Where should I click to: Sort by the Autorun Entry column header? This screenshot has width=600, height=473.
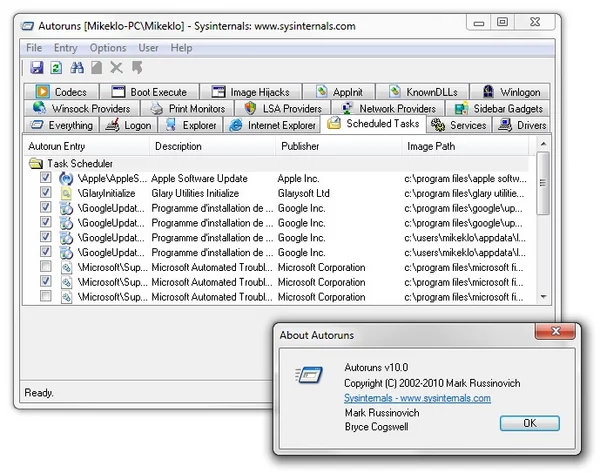(87, 146)
